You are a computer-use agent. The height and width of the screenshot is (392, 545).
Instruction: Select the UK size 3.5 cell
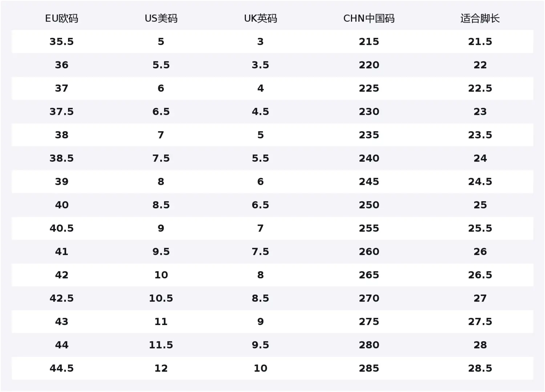click(261, 65)
